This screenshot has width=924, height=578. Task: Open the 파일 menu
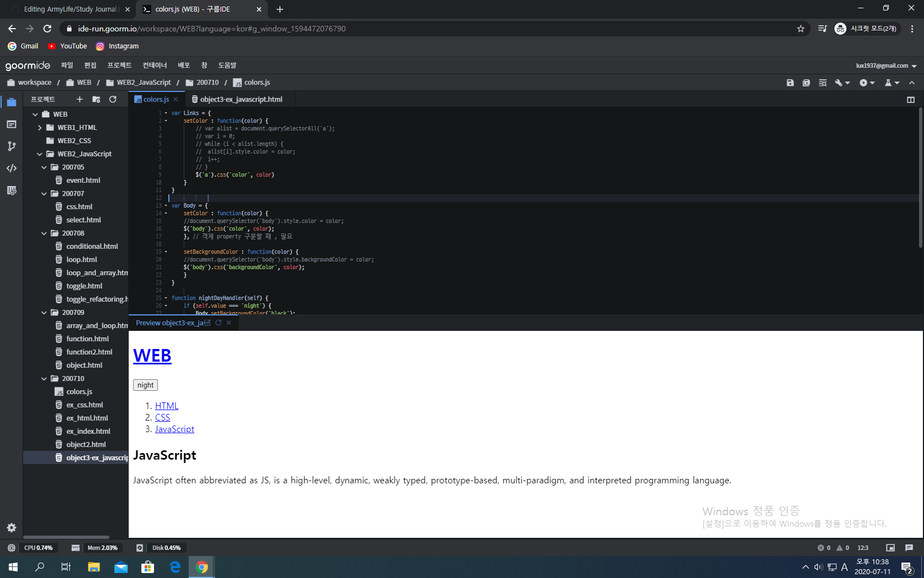[x=67, y=66]
